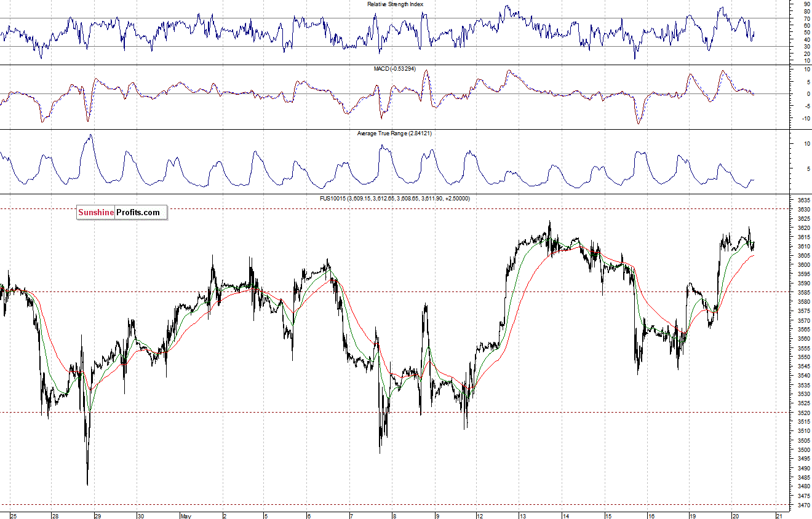This screenshot has height=519, width=812.
Task: Click the 19 date axis label
Action: click(693, 516)
